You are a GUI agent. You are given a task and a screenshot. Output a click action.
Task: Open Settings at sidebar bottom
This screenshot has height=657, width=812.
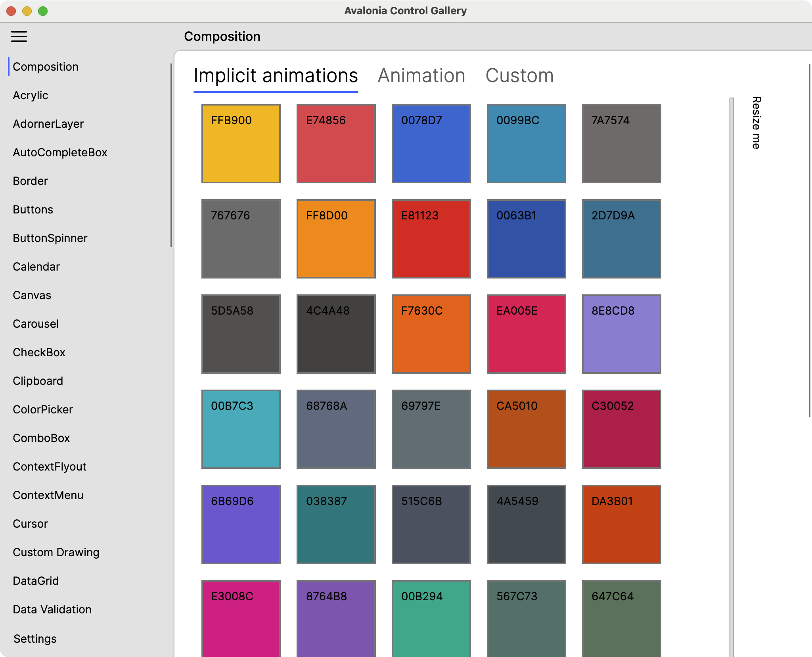click(x=35, y=639)
